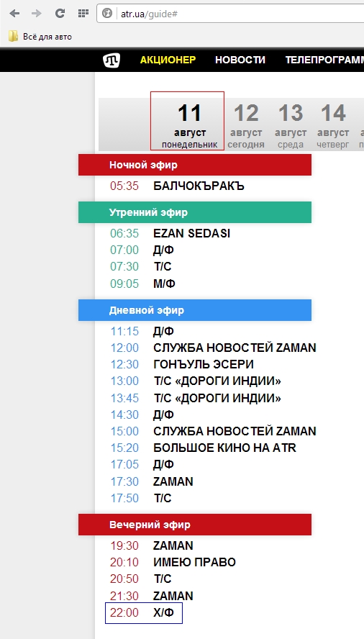Click the 'Вечерний эфир' section header
Viewport: 364px width, 639px height.
(195, 525)
